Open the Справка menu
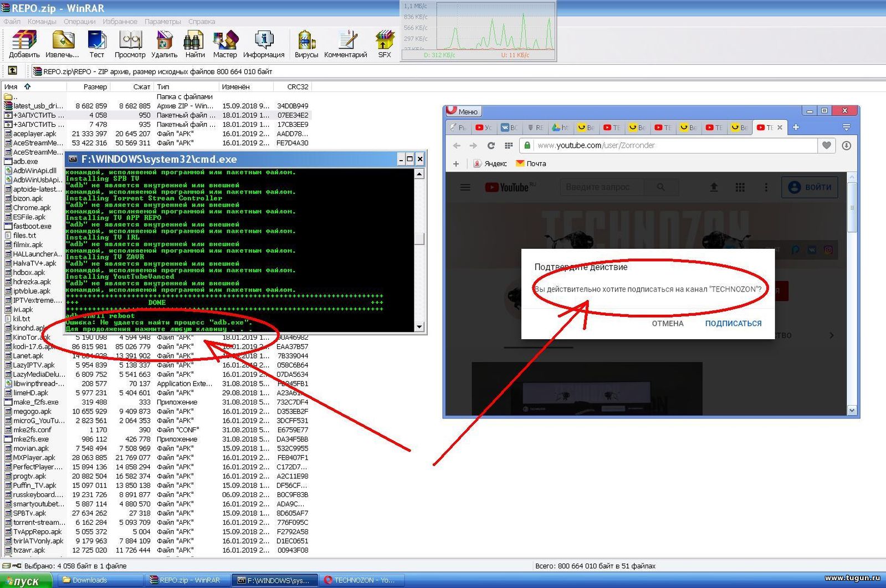886x588 pixels. (202, 22)
